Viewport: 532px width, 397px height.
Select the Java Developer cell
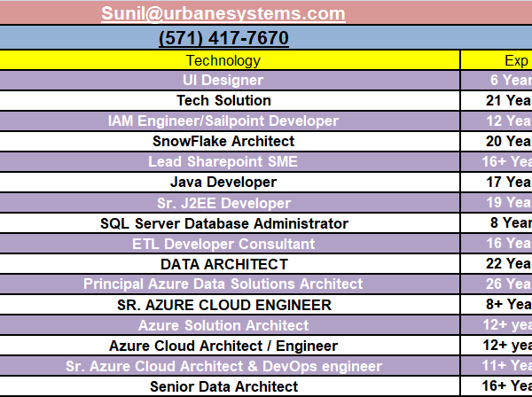[223, 182]
